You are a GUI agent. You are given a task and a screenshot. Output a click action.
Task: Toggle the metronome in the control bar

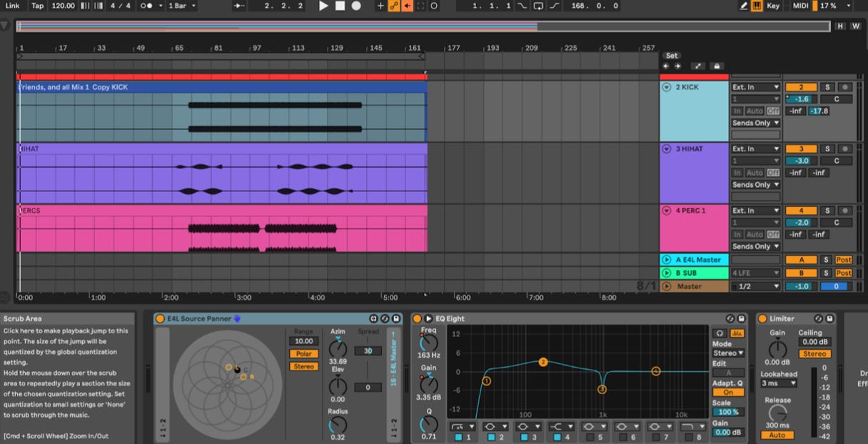pyautogui.click(x=146, y=6)
